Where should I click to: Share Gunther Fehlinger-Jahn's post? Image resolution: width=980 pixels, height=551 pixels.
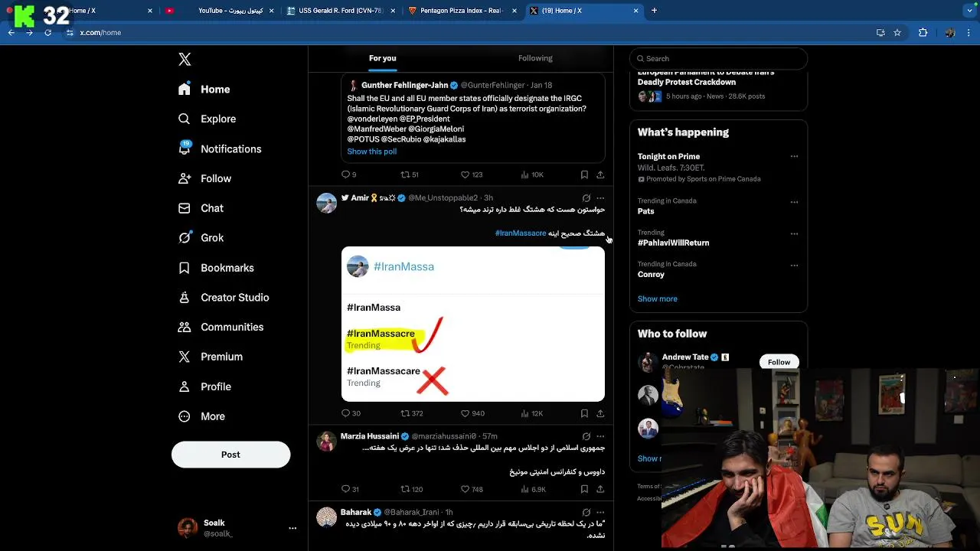click(600, 174)
